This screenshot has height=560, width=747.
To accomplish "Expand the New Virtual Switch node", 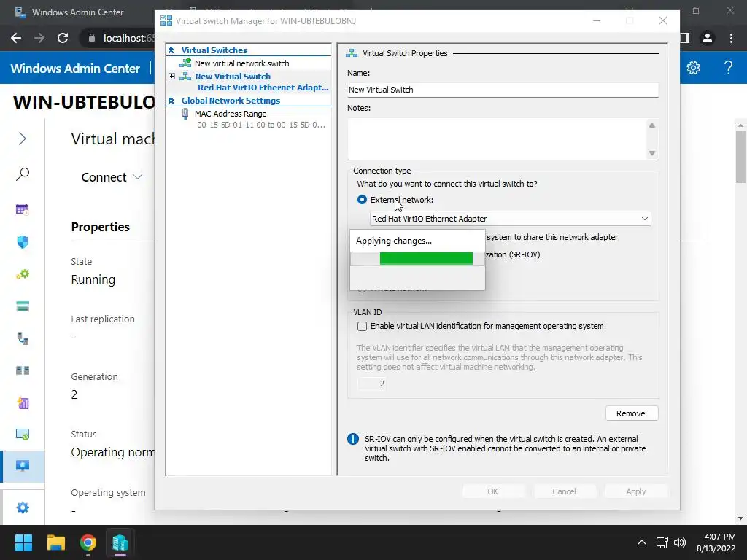I will [x=171, y=76].
